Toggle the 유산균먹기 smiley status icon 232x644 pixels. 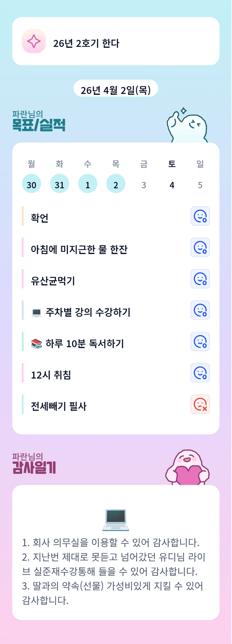[x=200, y=279]
